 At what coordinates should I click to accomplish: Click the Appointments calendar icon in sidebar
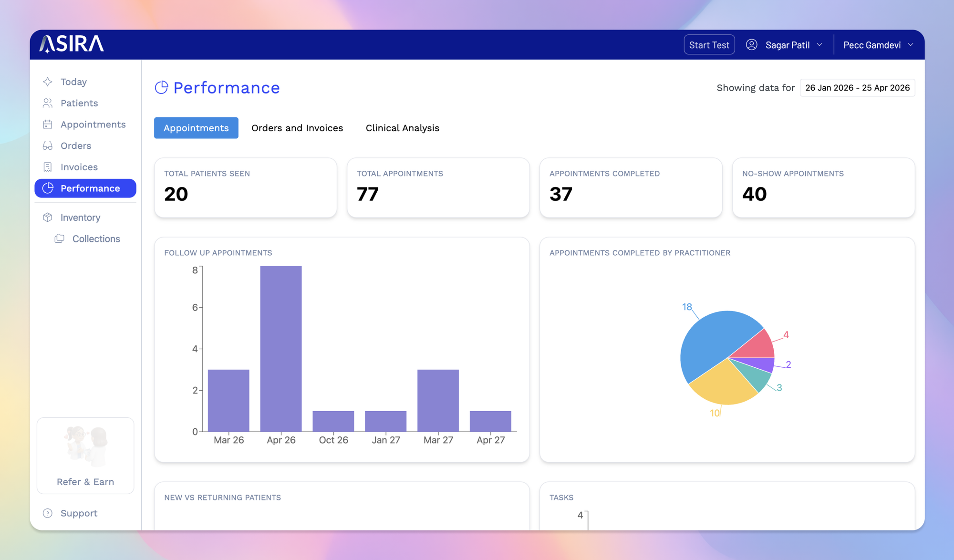48,124
